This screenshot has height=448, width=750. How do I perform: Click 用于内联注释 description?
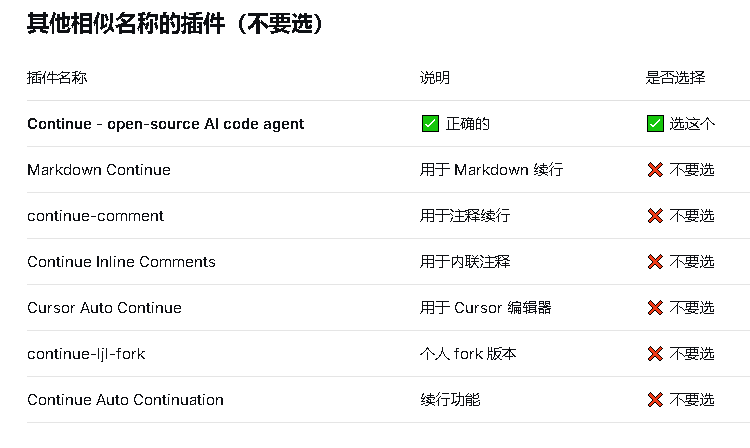[465, 262]
